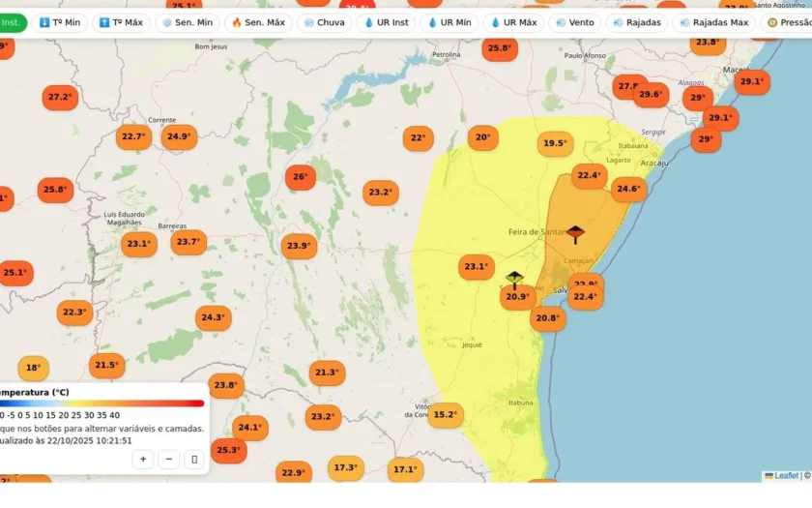The height and width of the screenshot is (508, 812).
Task: Toggle the Sen. Min variable
Action: click(188, 23)
